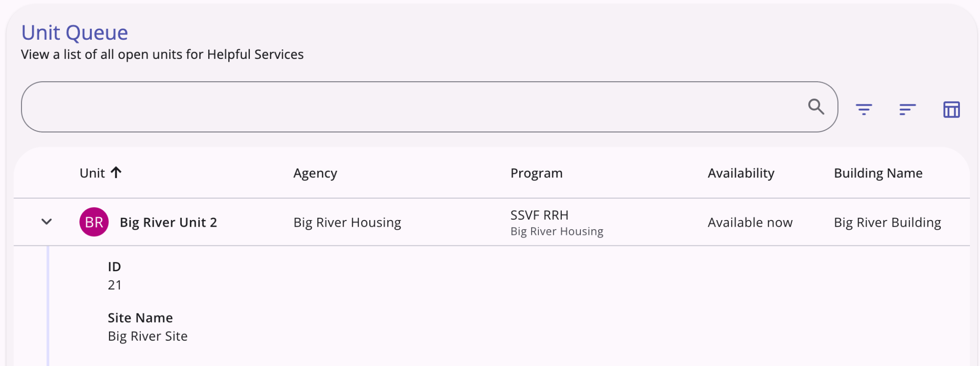Toggle sort arrow on Unit column
980x366 pixels.
(116, 172)
